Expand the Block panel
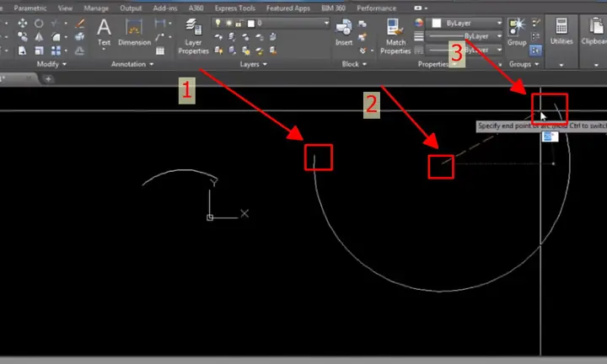 click(x=354, y=64)
